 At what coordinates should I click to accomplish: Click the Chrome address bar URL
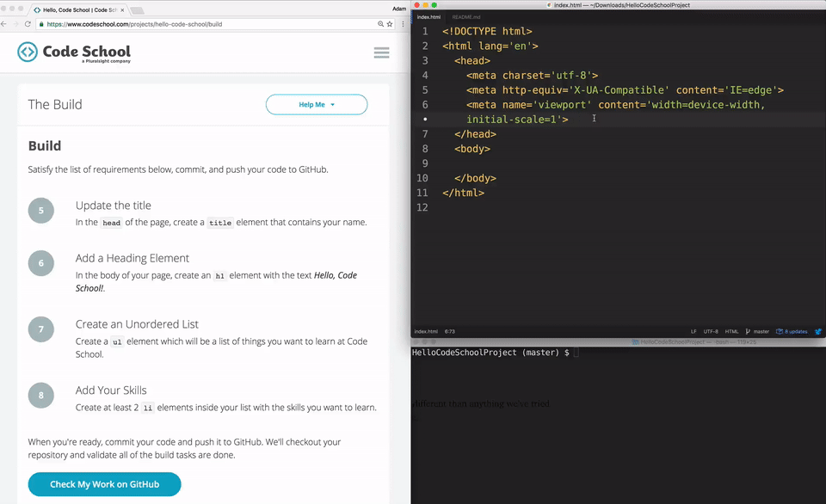pyautogui.click(x=134, y=24)
